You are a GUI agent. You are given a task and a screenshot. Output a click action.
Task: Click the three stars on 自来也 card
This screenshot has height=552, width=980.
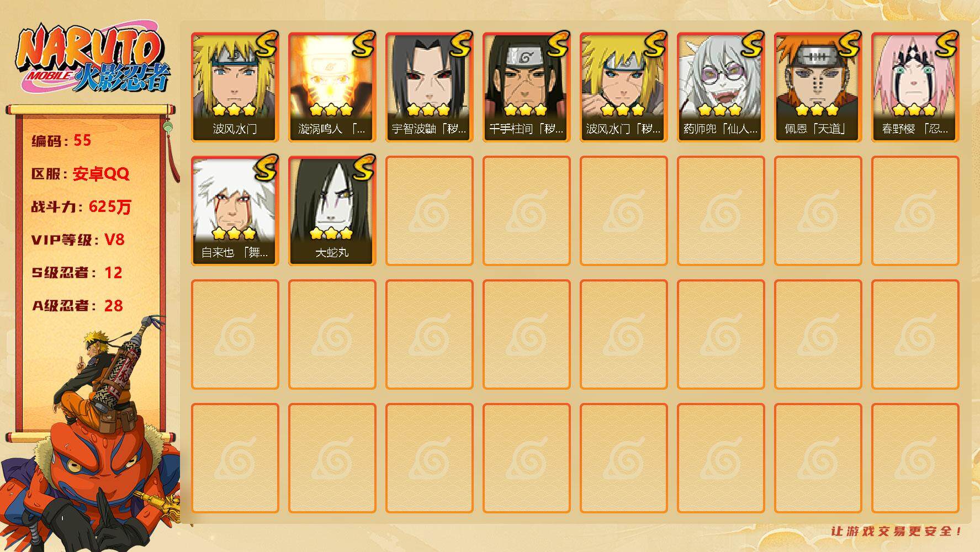pyautogui.click(x=235, y=233)
